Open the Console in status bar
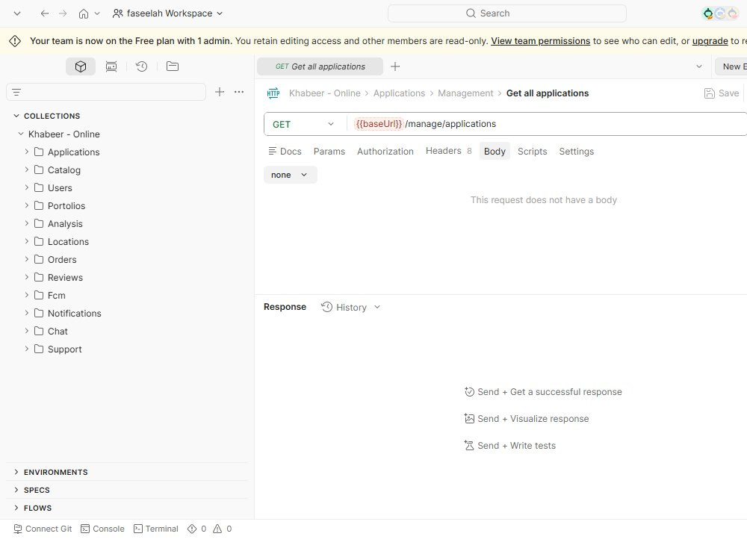This screenshot has height=560, width=747. (x=102, y=529)
